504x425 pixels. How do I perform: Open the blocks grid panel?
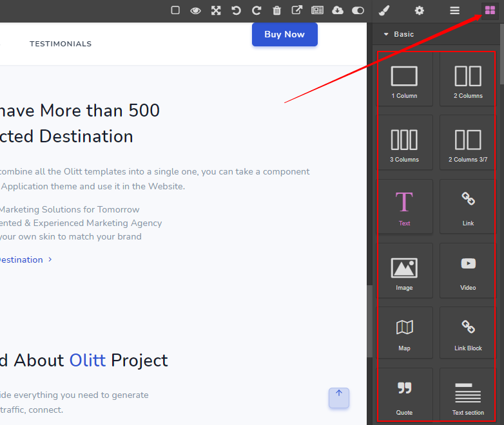tap(490, 10)
